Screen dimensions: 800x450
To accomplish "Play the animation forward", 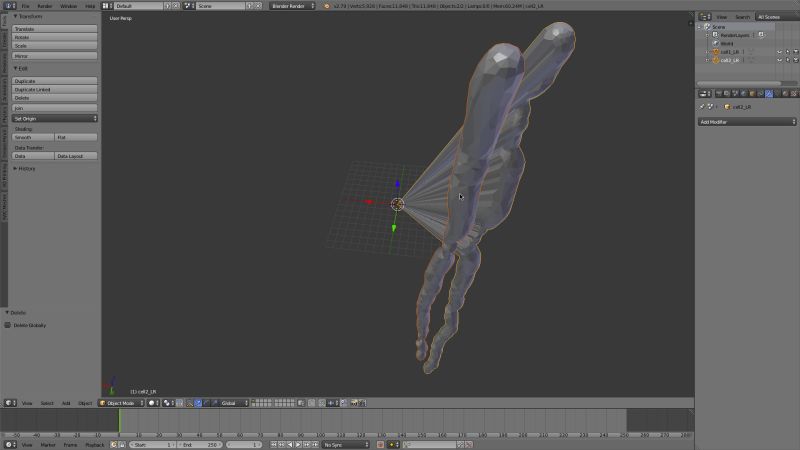I will 298,445.
